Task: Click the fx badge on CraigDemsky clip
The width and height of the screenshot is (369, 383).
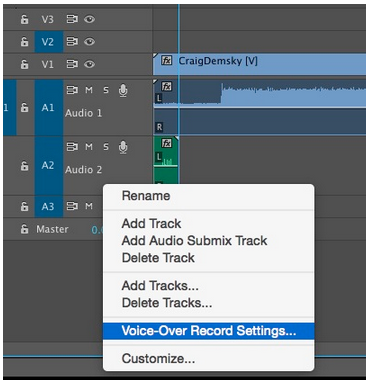Action: click(166, 60)
